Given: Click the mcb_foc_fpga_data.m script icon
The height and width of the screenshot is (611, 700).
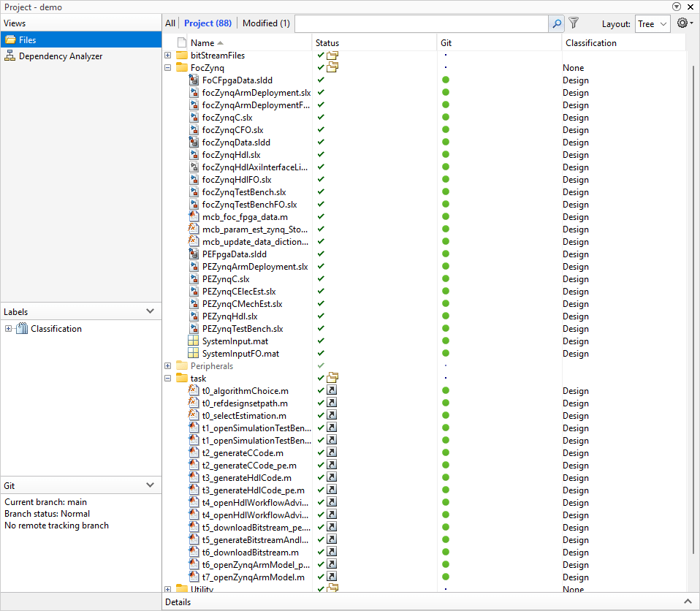Looking at the screenshot, I should tap(194, 216).
